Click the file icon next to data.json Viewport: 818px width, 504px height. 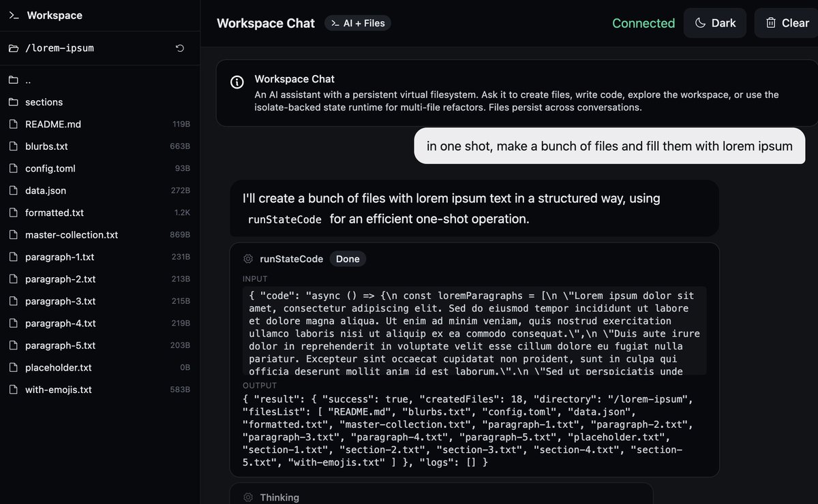coord(14,191)
